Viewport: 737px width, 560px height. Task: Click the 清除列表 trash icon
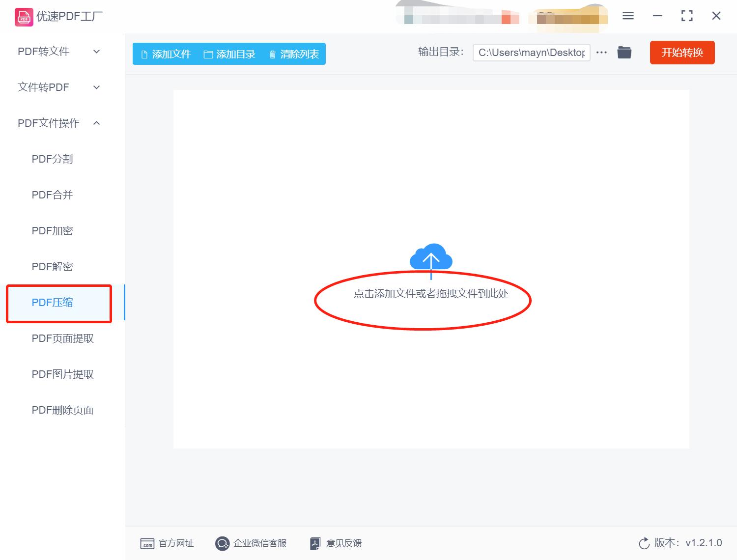point(273,54)
